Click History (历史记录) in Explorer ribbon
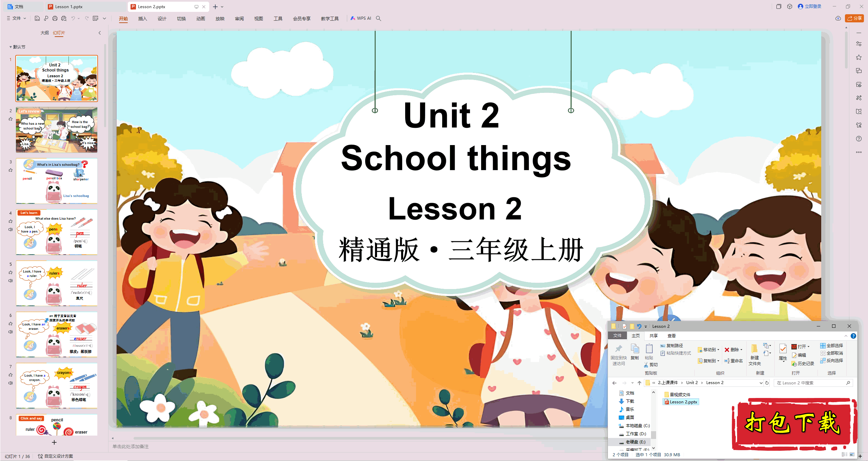 coord(803,364)
